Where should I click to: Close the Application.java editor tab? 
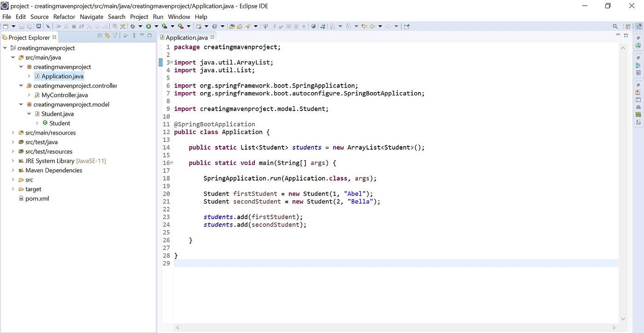coord(212,37)
